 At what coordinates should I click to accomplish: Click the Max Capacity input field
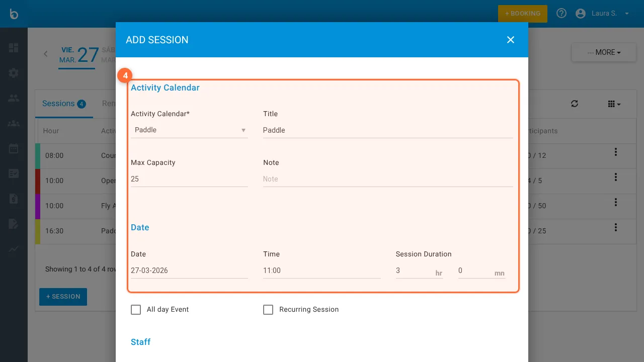tap(189, 179)
